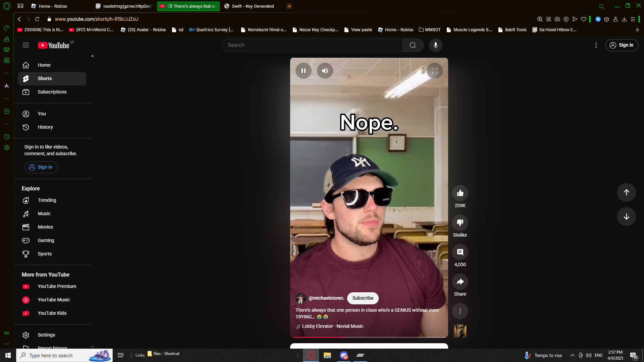Viewport: 644px width, 362px height.
Task: Open Trending under Explore
Action: [x=52, y=200]
